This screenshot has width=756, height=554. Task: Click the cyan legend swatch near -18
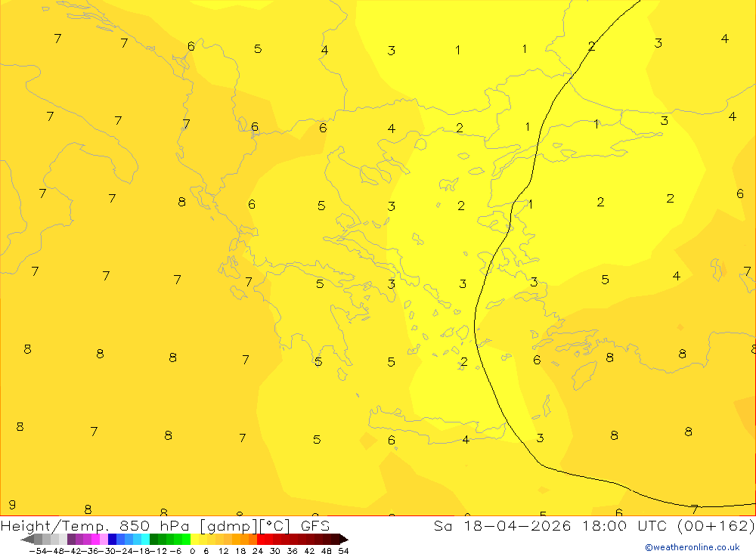(x=145, y=540)
